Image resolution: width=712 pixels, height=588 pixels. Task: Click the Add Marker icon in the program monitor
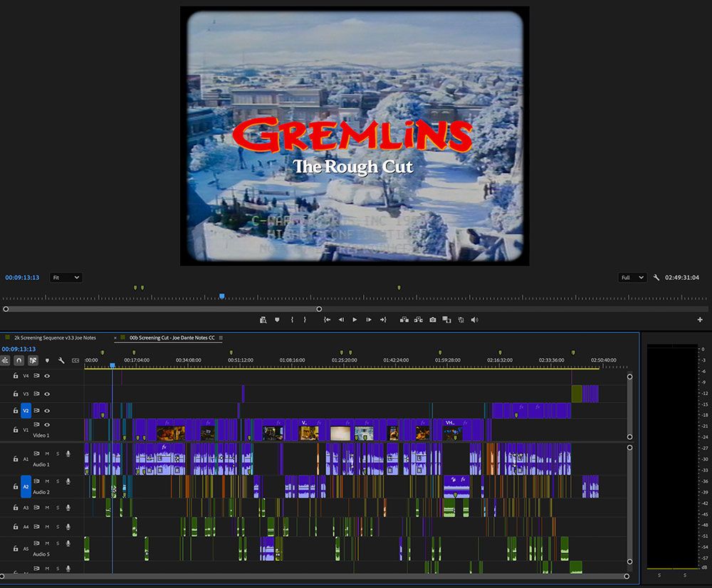coord(277,320)
